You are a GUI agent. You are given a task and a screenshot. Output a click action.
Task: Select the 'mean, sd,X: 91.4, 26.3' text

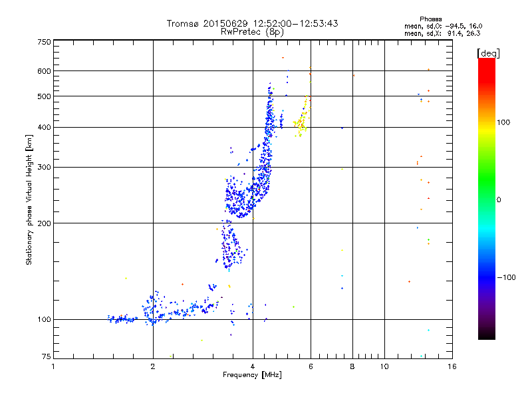pos(442,33)
